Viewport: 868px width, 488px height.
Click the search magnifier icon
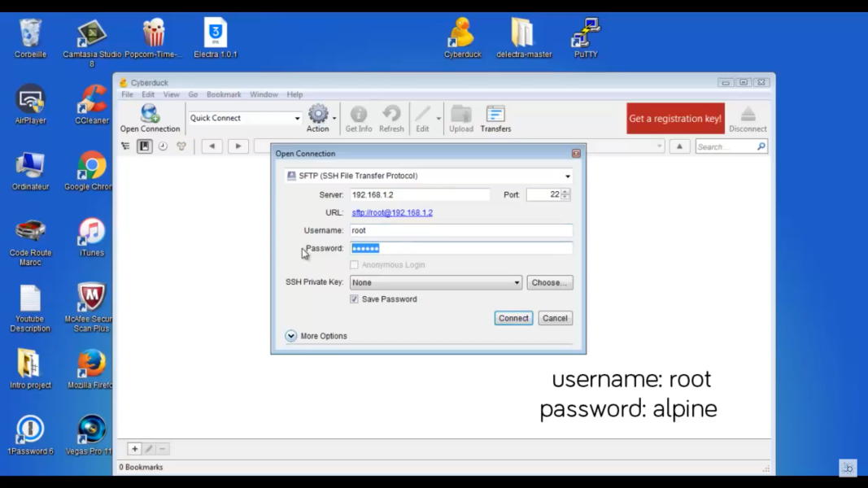point(761,146)
